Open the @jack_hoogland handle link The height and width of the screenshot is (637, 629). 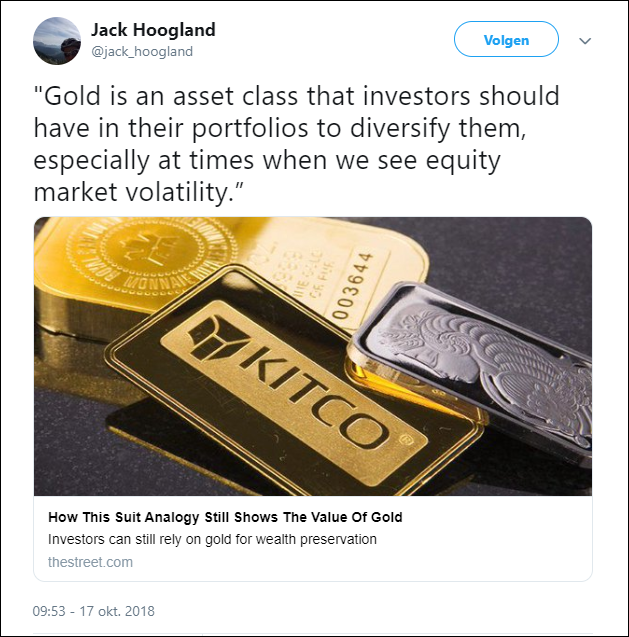(x=142, y=52)
